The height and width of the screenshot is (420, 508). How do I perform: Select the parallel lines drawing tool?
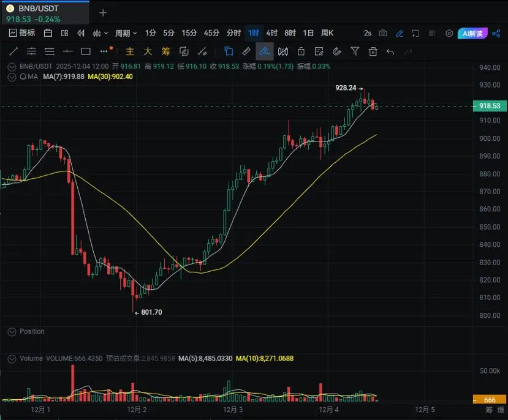(50, 51)
